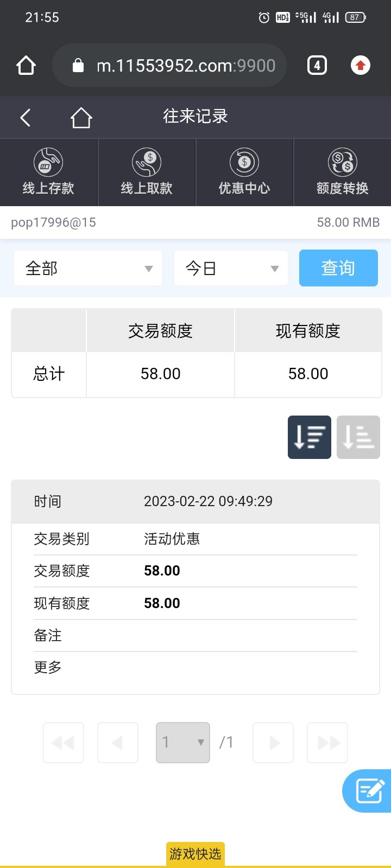Open 优惠中心 promotions center
Viewport: 391px width, 868px height.
pyautogui.click(x=244, y=172)
